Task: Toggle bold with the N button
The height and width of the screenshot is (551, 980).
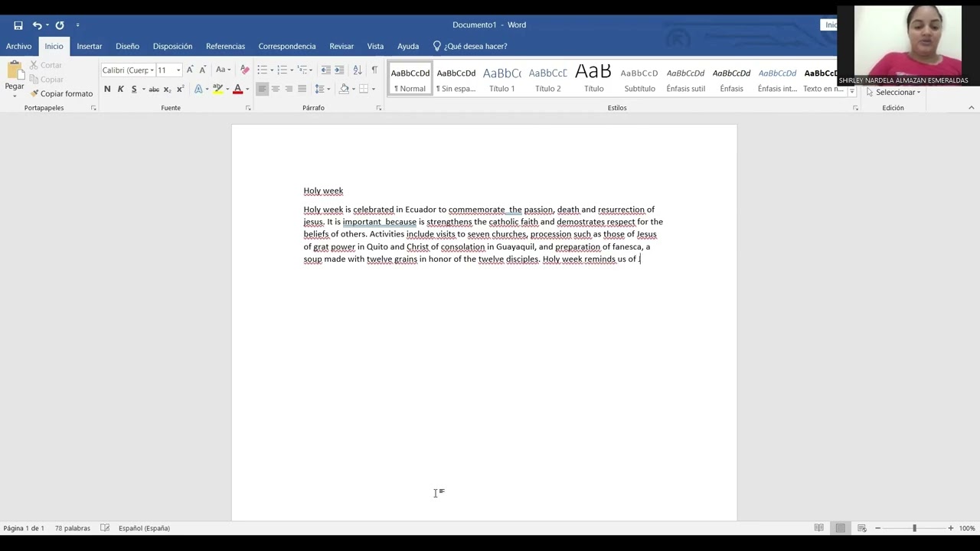Action: [x=107, y=90]
